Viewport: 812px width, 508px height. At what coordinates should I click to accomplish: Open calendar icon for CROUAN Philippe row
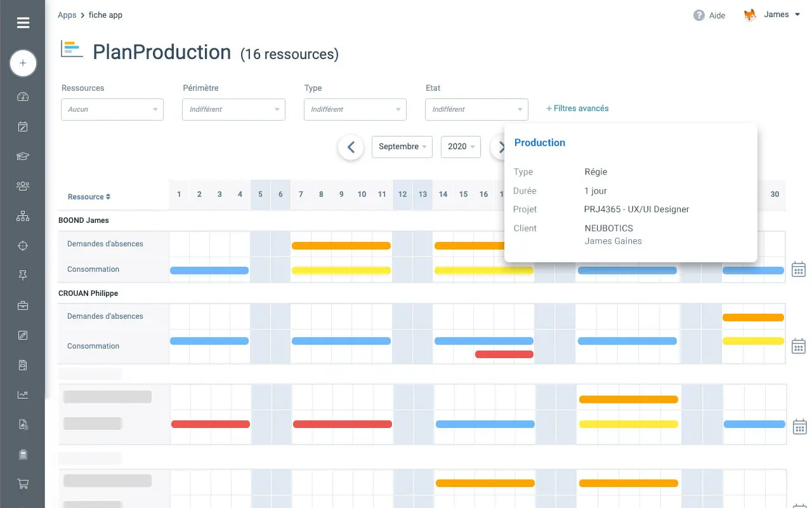[799, 346]
